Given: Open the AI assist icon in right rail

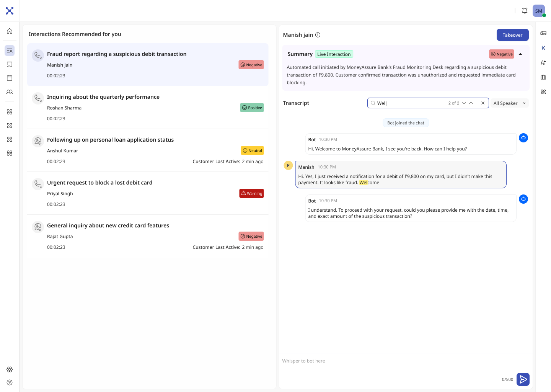Looking at the screenshot, I should tap(543, 63).
